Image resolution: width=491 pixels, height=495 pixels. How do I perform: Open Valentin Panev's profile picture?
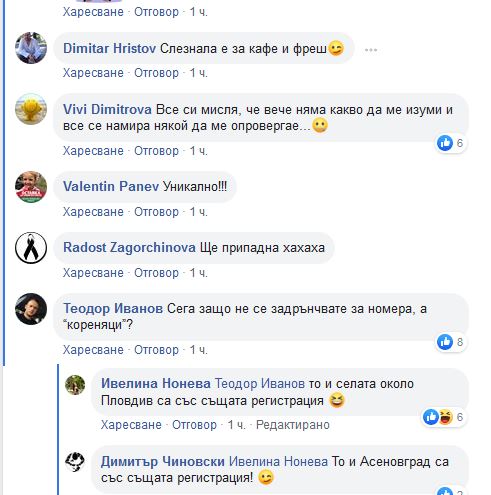[31, 187]
